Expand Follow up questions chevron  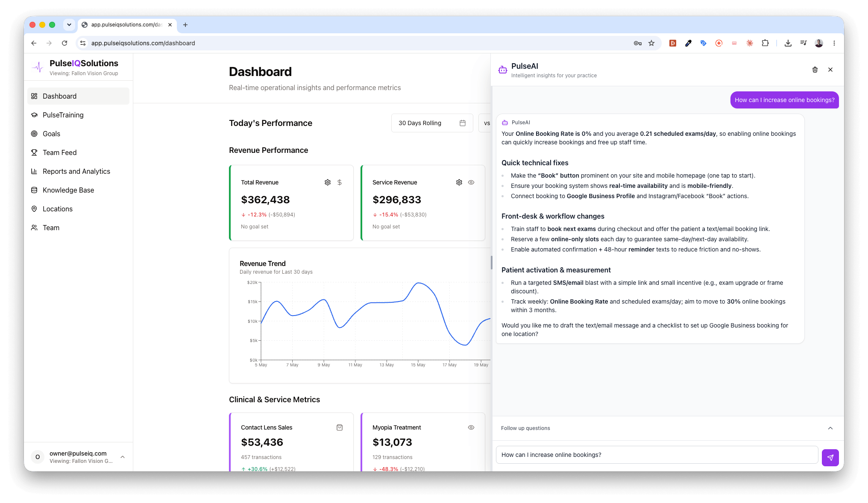[x=830, y=428]
